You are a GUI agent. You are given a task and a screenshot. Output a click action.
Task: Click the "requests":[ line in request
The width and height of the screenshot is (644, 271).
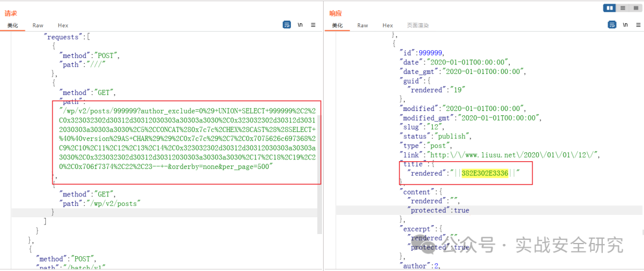pos(66,37)
